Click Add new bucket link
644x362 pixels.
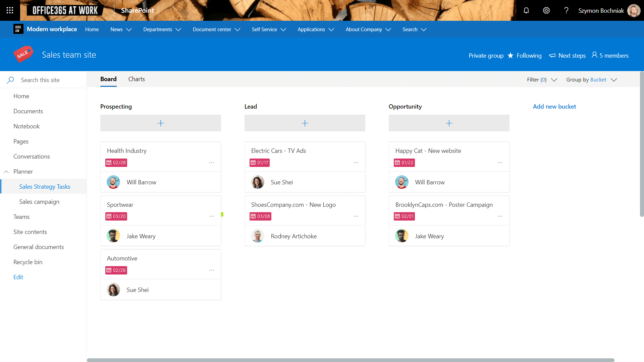point(554,106)
